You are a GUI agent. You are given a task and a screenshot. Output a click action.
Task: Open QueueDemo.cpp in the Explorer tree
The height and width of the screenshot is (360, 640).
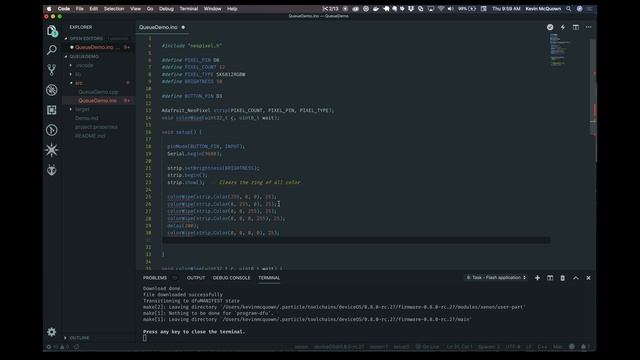98,92
